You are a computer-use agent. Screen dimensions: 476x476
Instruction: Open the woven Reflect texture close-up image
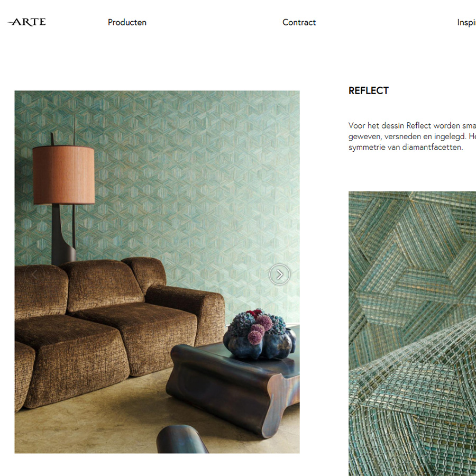[412, 333]
